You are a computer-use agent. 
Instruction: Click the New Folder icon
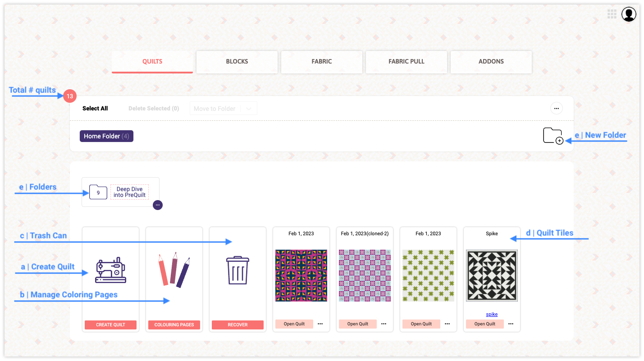click(x=553, y=136)
